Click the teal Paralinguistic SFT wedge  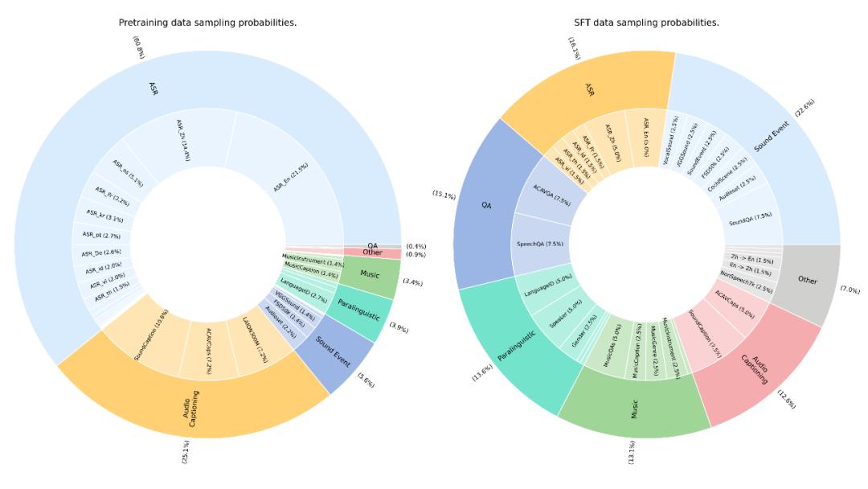point(515,346)
